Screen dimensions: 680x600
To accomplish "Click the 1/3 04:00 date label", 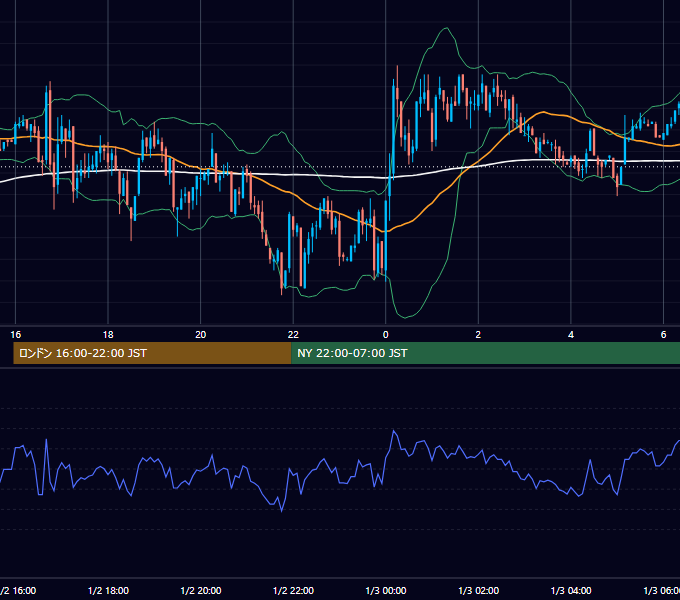I will (571, 590).
